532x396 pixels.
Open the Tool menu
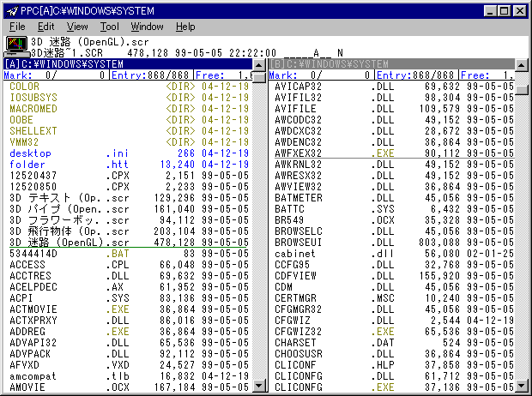(109, 27)
